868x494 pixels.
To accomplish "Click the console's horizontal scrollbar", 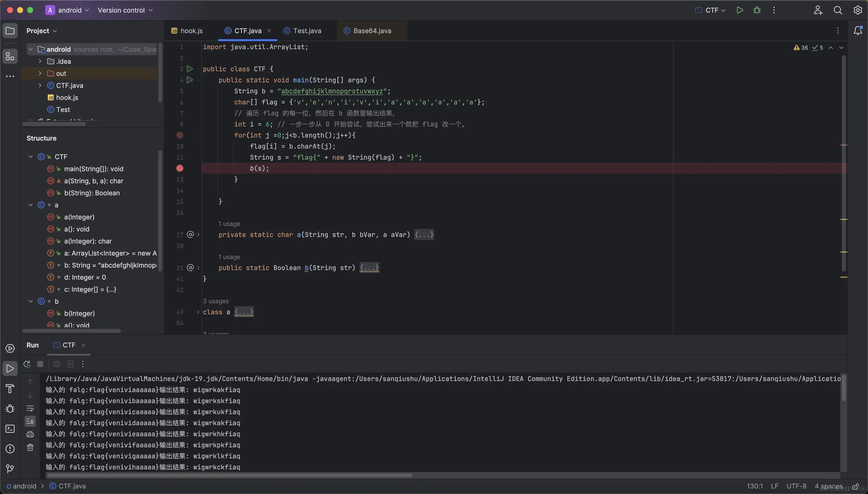I will tap(229, 475).
